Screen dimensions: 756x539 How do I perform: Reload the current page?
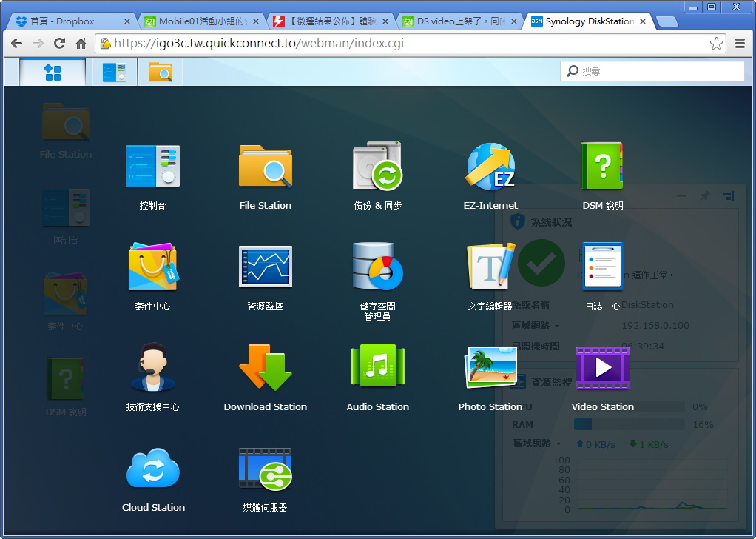click(x=59, y=44)
